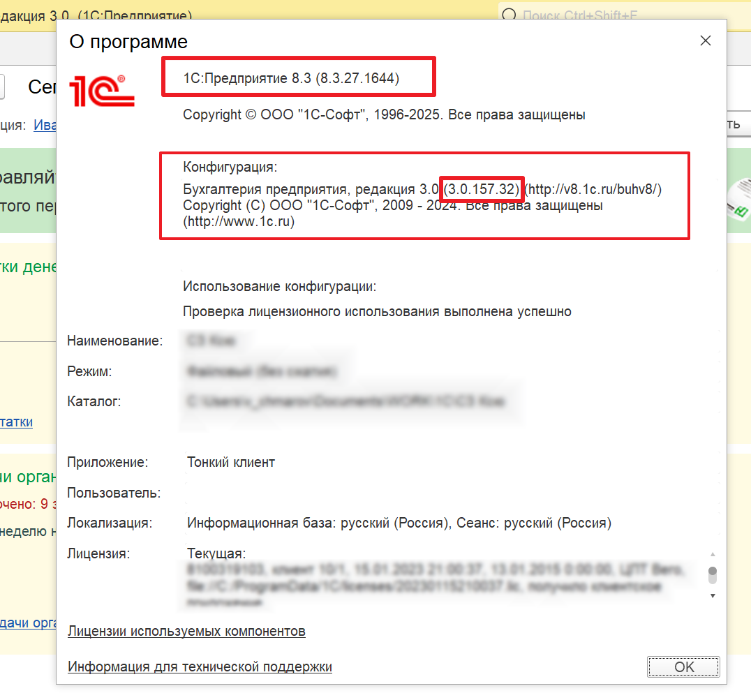The width and height of the screenshot is (751, 700).
Task: Click the license text scrollbar down arrow
Action: click(712, 595)
